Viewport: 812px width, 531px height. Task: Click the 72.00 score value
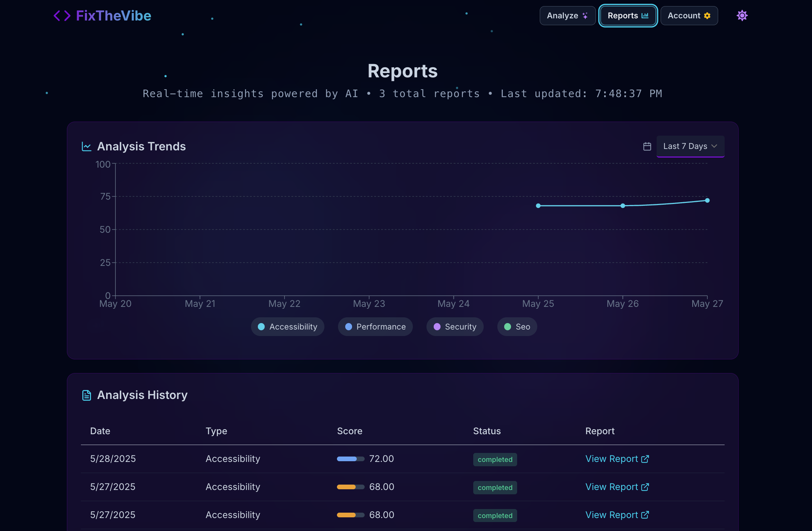tap(382, 459)
